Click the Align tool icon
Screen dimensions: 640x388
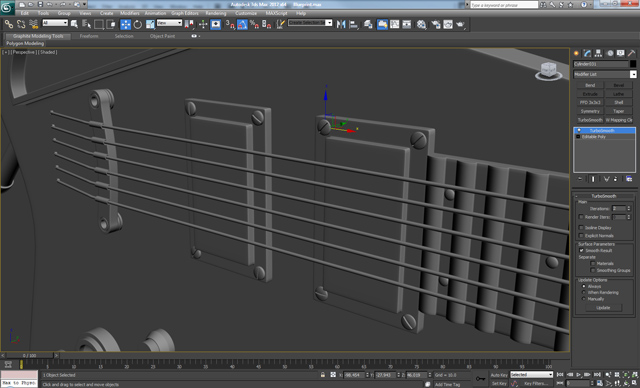point(353,24)
